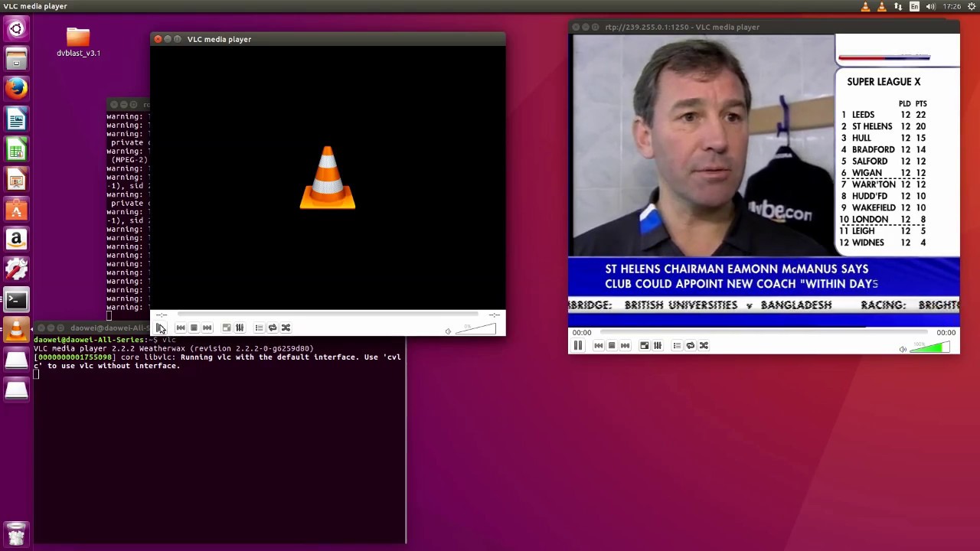Pause the rtp stream playback
This screenshot has width=980, height=551.
tap(578, 345)
